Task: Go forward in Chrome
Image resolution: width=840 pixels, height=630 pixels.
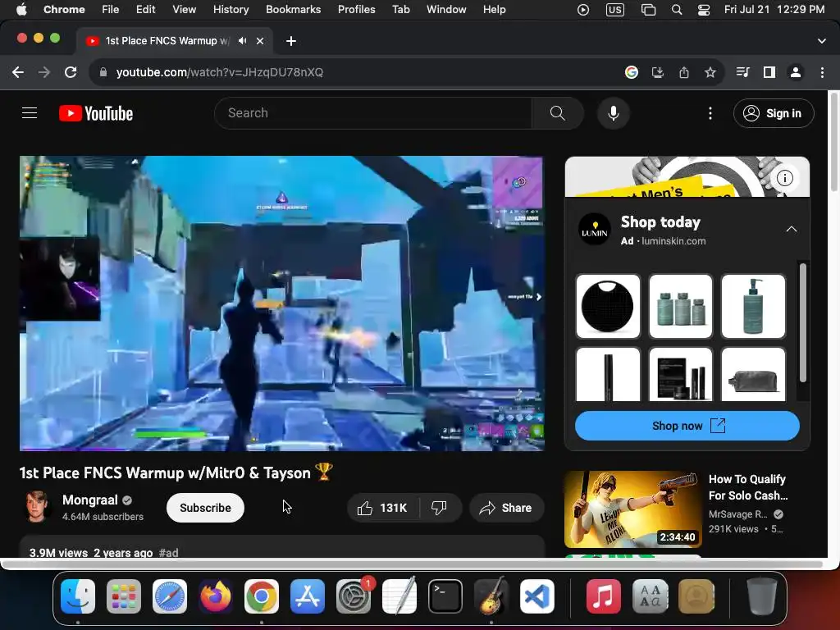Action: click(x=44, y=72)
